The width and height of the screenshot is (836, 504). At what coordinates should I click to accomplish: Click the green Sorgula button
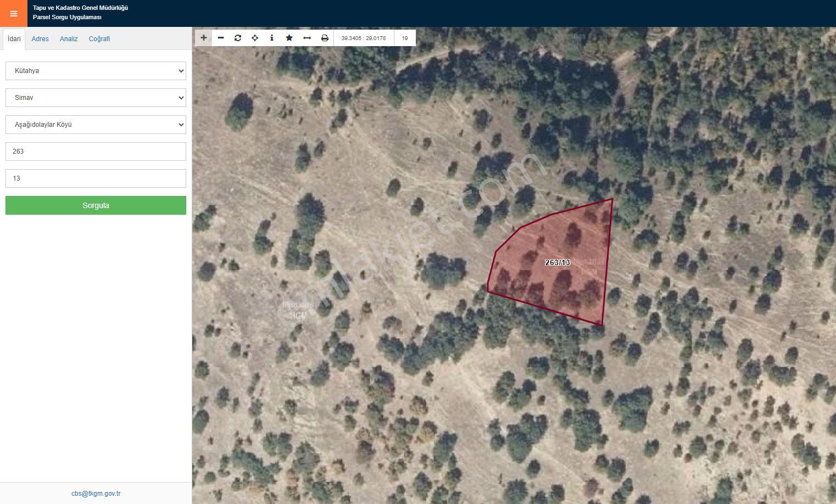coord(96,205)
